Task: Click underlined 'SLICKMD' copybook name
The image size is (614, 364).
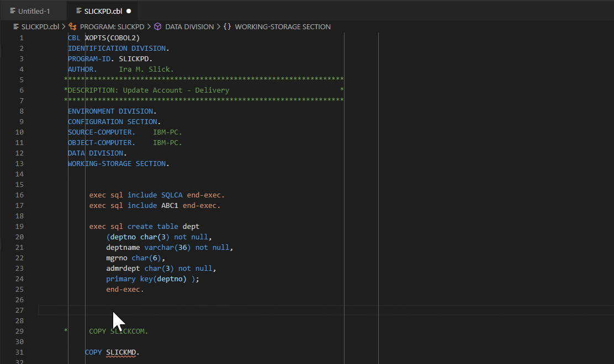Action: [x=121, y=352]
